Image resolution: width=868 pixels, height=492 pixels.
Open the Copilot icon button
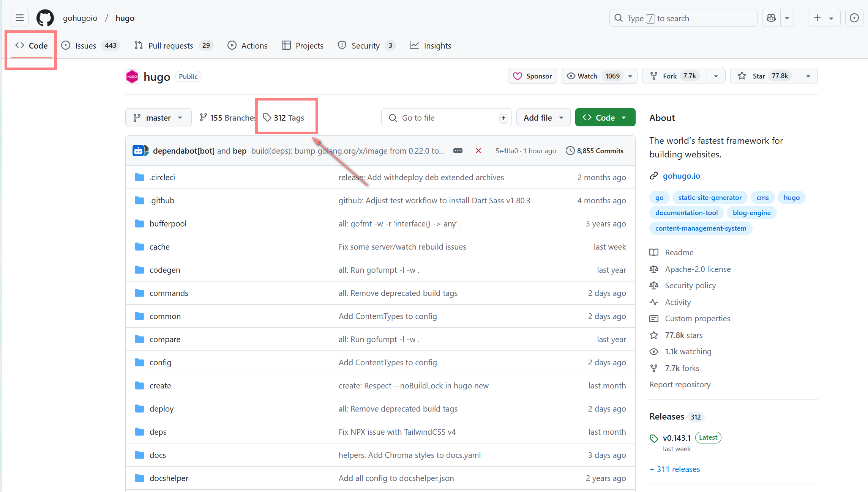tap(771, 18)
